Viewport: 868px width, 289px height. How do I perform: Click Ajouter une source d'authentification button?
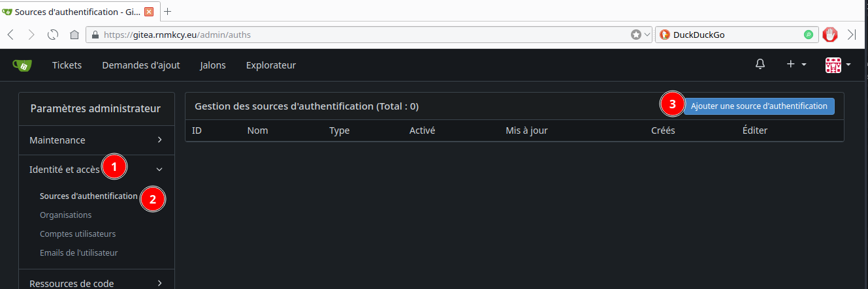point(759,106)
